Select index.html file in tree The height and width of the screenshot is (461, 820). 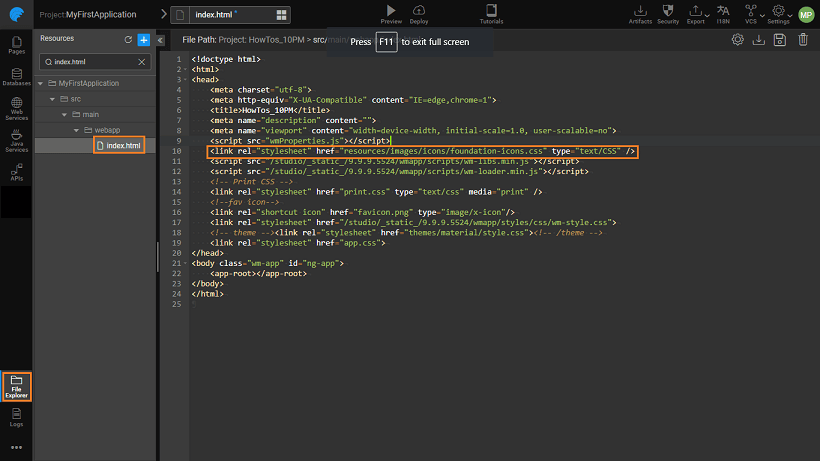124,146
